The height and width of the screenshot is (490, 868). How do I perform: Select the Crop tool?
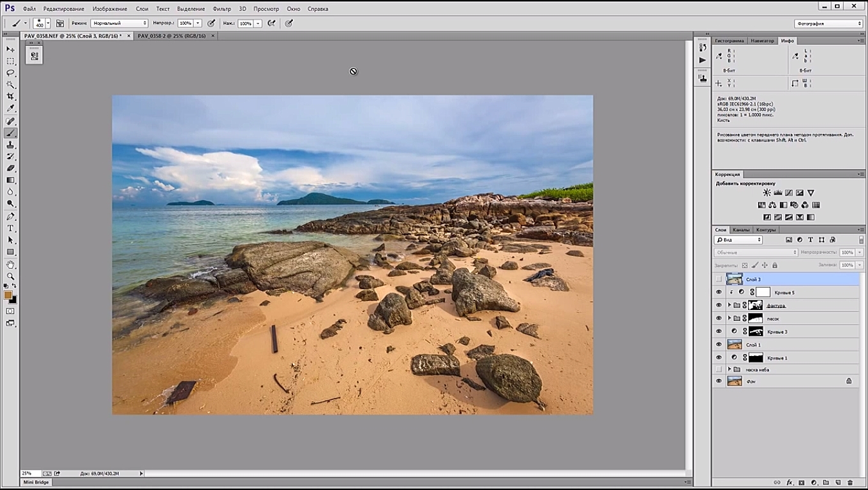10,96
